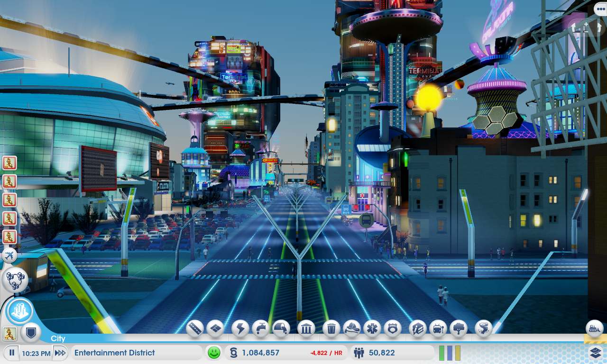The width and height of the screenshot is (607, 364).
Task: Open the Zones menu
Action: [215, 328]
